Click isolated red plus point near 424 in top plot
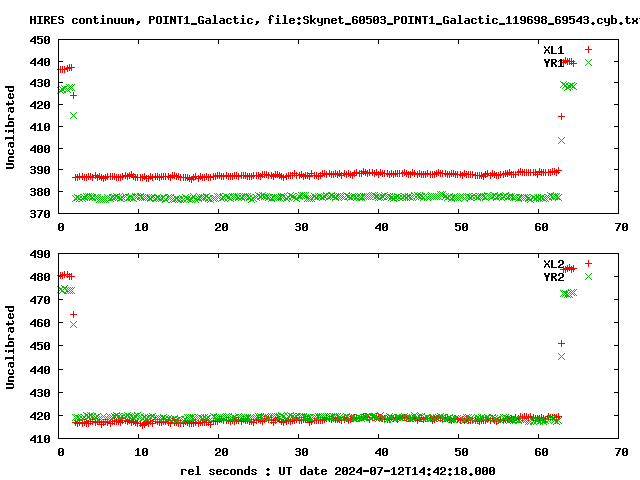 pos(73,96)
